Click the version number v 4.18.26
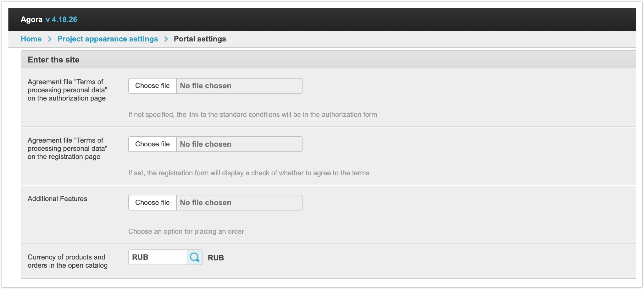The image size is (644, 289). pyautogui.click(x=61, y=19)
